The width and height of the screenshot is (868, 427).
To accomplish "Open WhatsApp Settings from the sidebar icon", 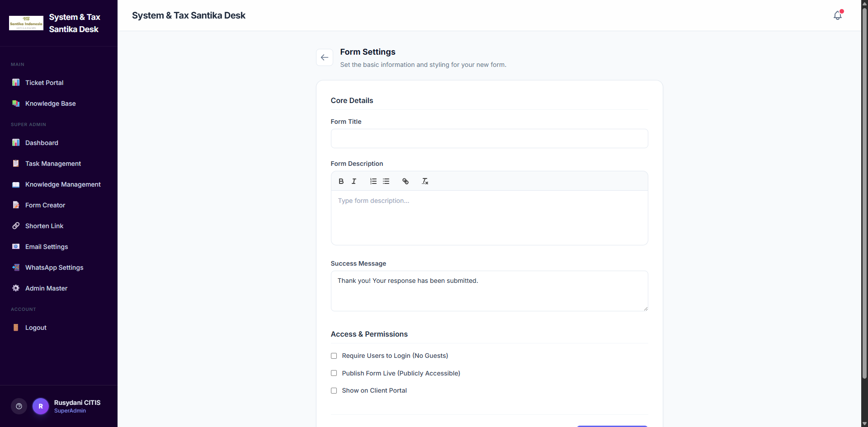I will click(x=16, y=267).
